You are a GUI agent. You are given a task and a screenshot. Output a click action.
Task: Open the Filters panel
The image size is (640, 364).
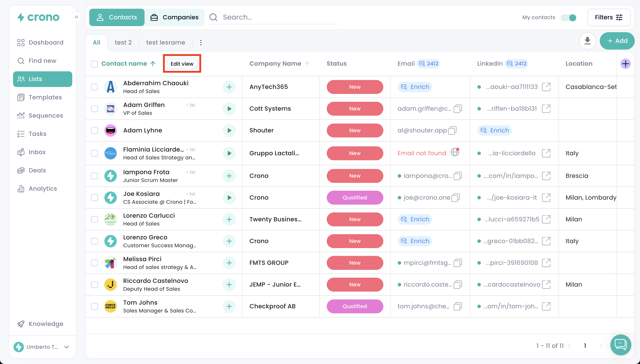608,17
